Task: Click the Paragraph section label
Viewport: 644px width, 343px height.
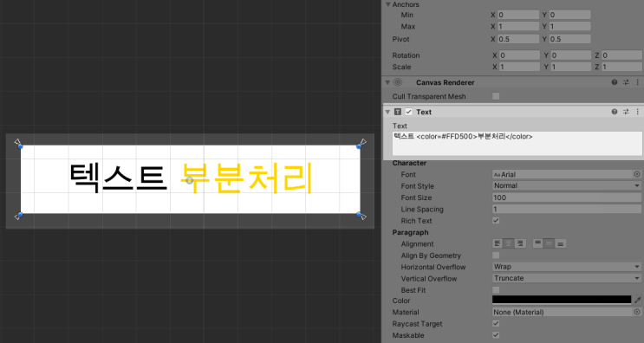Action: (x=410, y=232)
